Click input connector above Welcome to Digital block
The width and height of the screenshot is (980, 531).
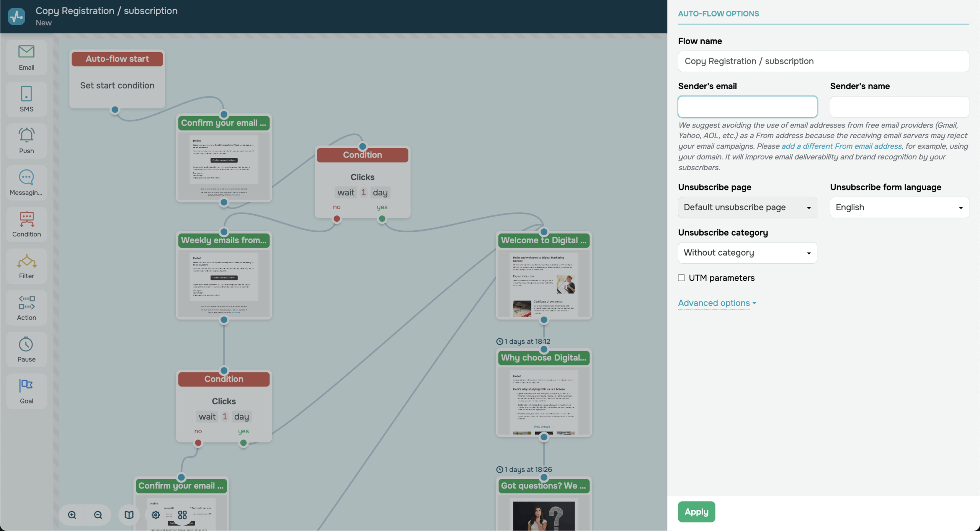[x=544, y=232]
